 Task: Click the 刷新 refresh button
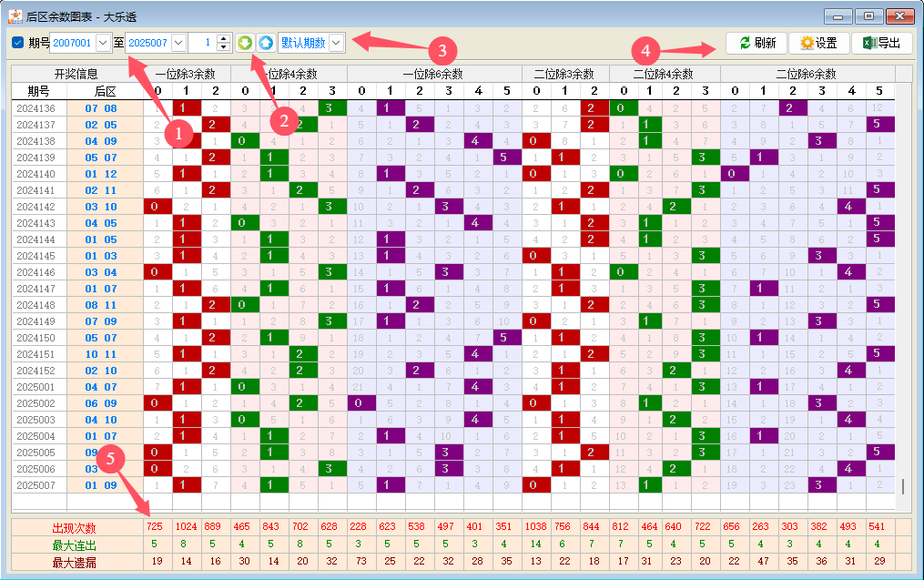click(x=756, y=43)
